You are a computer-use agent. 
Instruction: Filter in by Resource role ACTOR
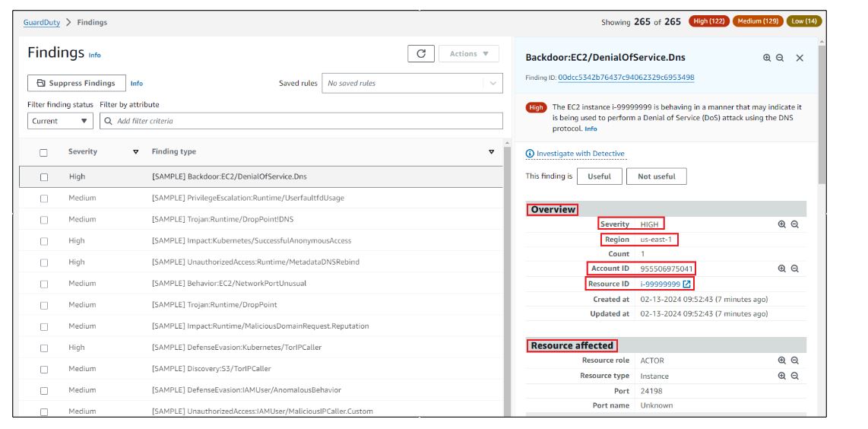(781, 361)
